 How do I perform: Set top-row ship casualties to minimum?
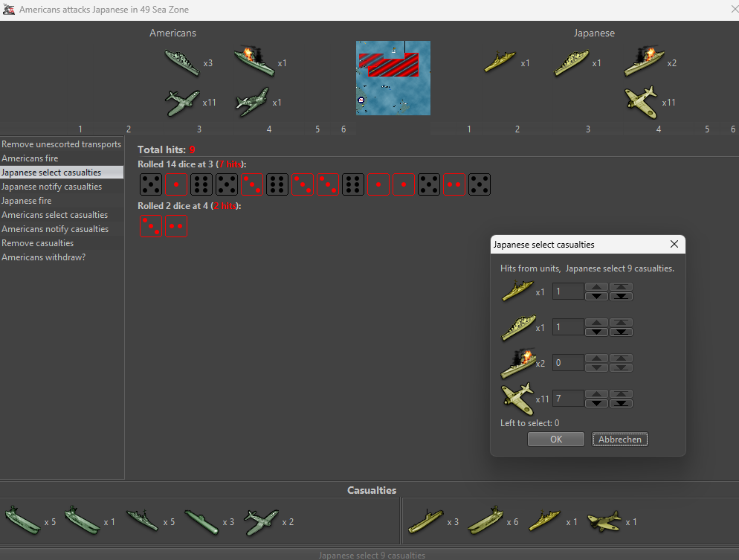point(622,296)
